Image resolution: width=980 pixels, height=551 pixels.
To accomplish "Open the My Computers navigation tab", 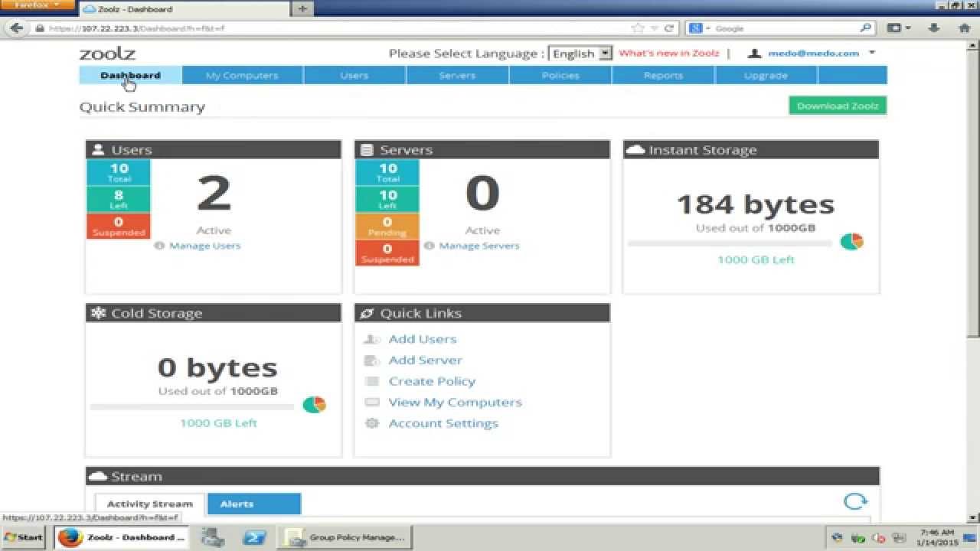I will click(x=243, y=75).
